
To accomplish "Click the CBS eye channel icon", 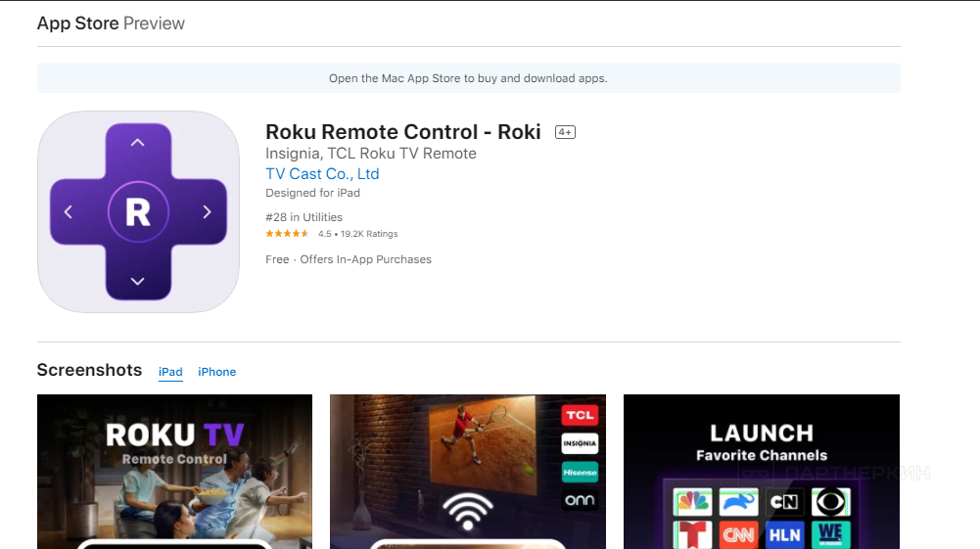I will (830, 501).
